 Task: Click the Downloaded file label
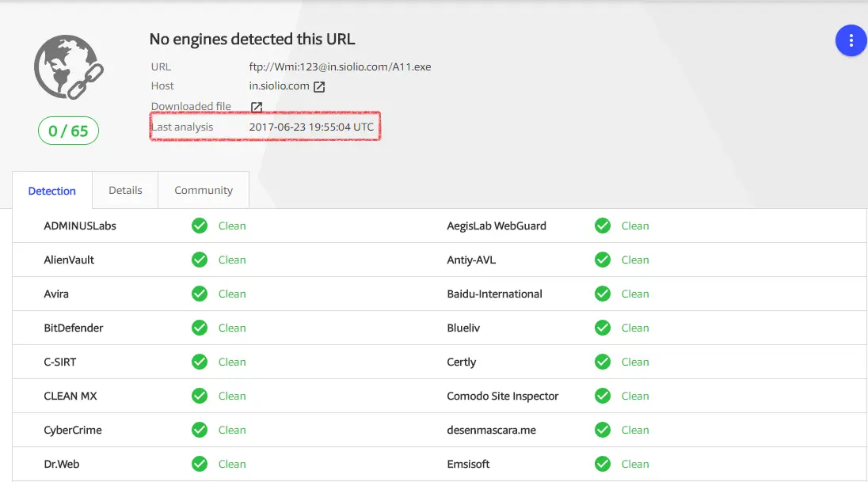click(x=191, y=106)
